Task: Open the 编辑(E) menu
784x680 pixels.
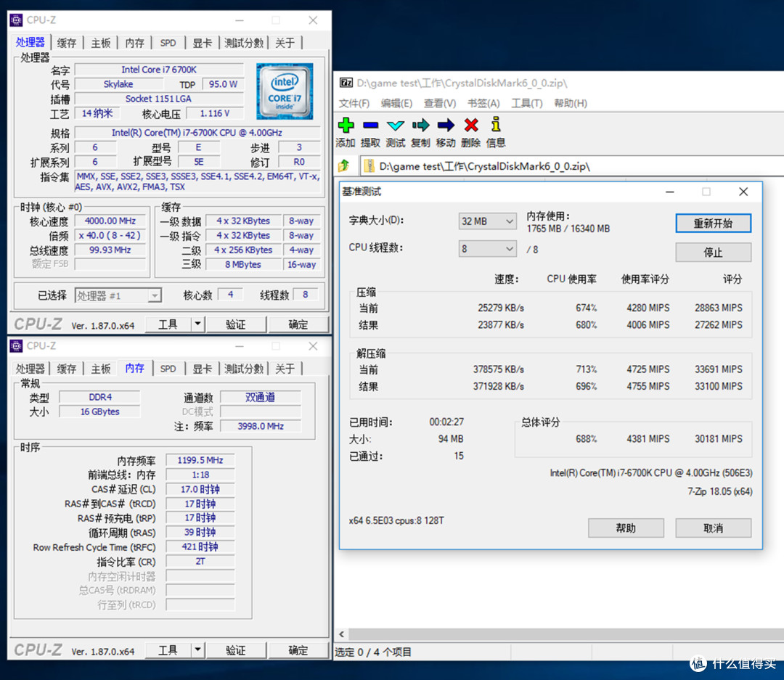Action: click(x=396, y=103)
